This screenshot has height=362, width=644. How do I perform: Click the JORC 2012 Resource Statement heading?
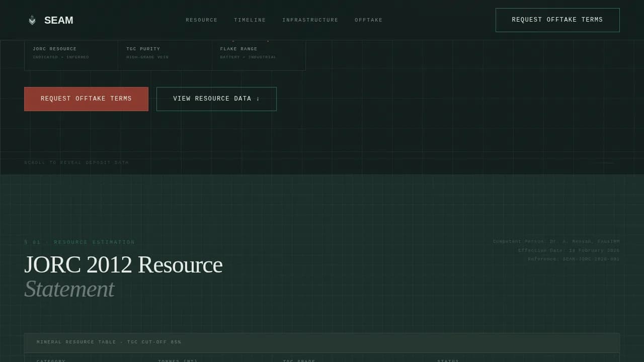coord(123,277)
